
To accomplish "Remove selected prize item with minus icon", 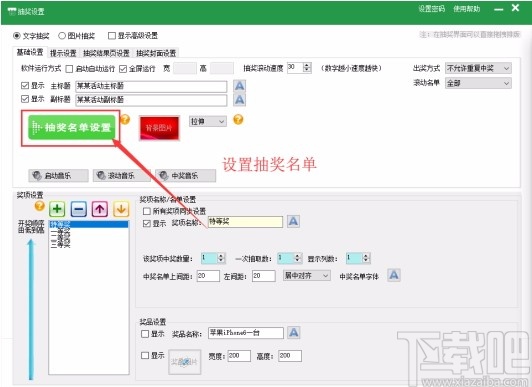I will coord(79,209).
